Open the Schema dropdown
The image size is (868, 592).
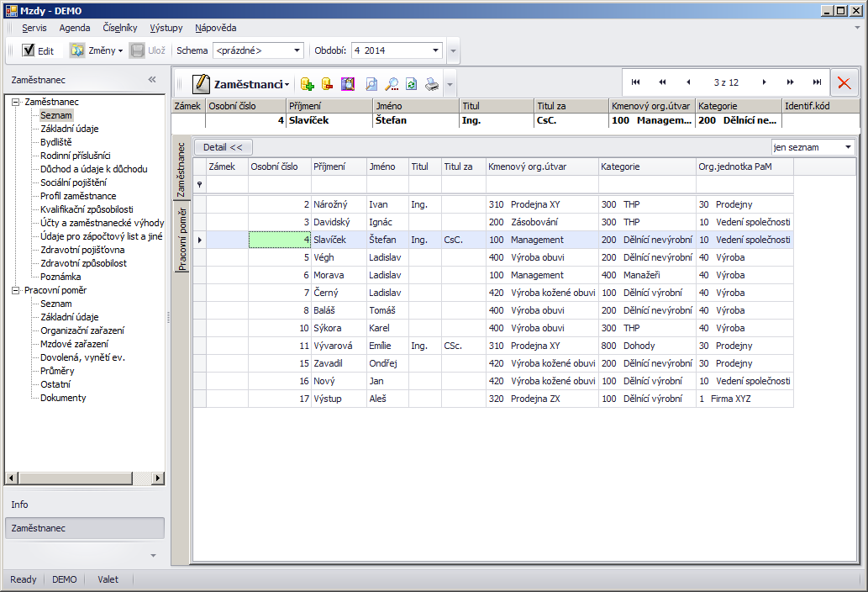point(297,50)
